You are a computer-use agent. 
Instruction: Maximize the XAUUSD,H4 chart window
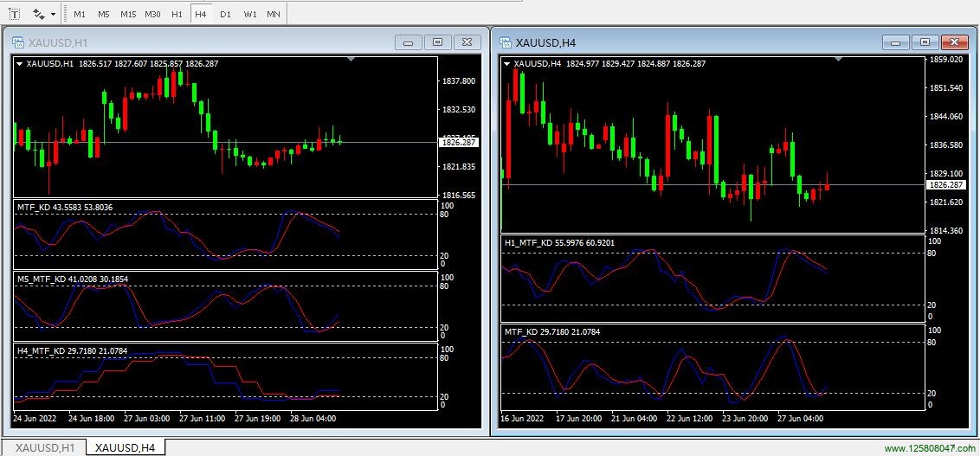coord(925,42)
